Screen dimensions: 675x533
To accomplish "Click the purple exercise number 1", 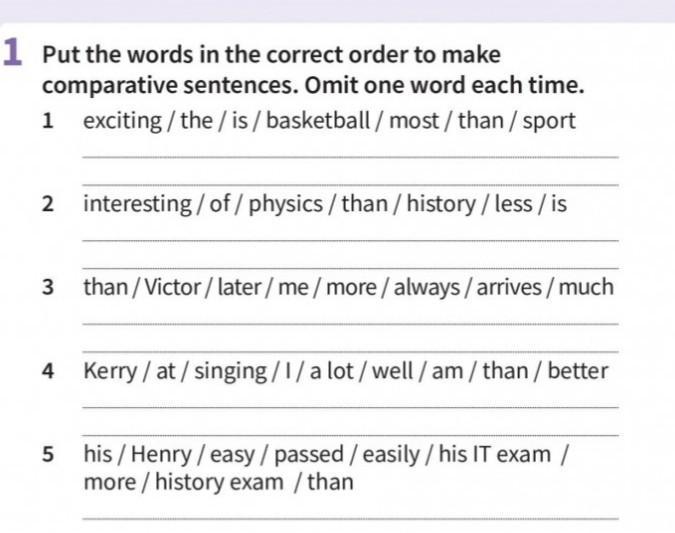I will point(12,52).
